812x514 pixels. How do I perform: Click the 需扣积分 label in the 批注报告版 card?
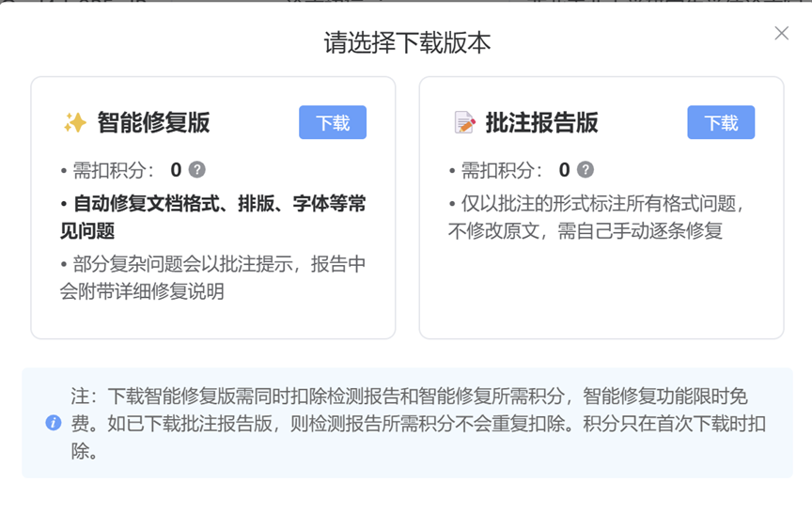pyautogui.click(x=499, y=170)
